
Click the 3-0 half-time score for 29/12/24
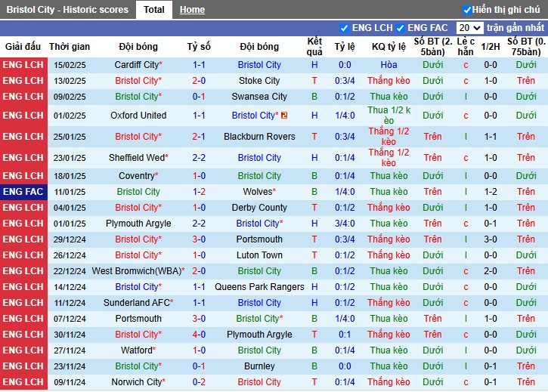pyautogui.click(x=491, y=239)
